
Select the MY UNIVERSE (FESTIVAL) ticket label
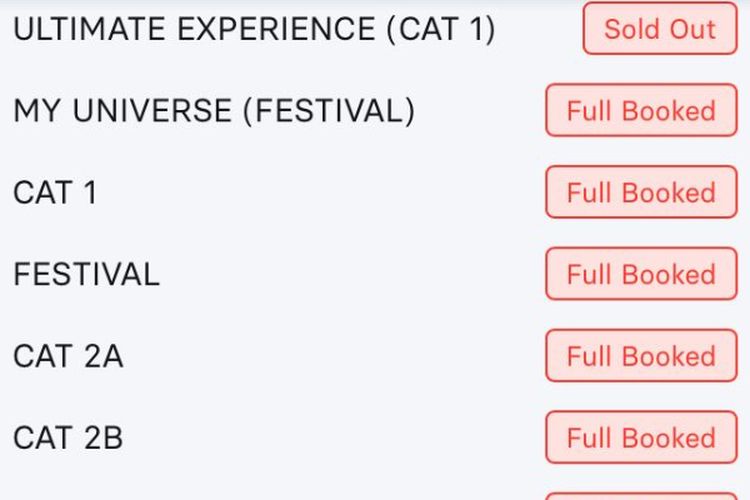[x=214, y=111]
